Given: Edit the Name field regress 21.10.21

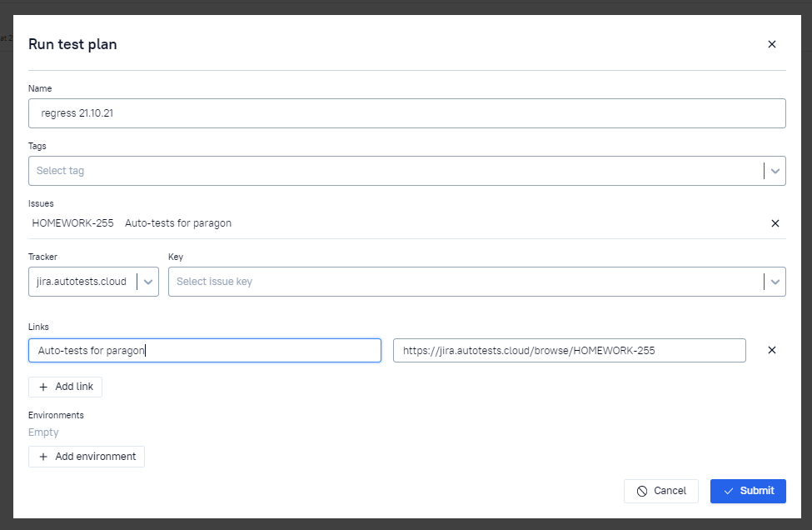Looking at the screenshot, I should click(x=407, y=113).
